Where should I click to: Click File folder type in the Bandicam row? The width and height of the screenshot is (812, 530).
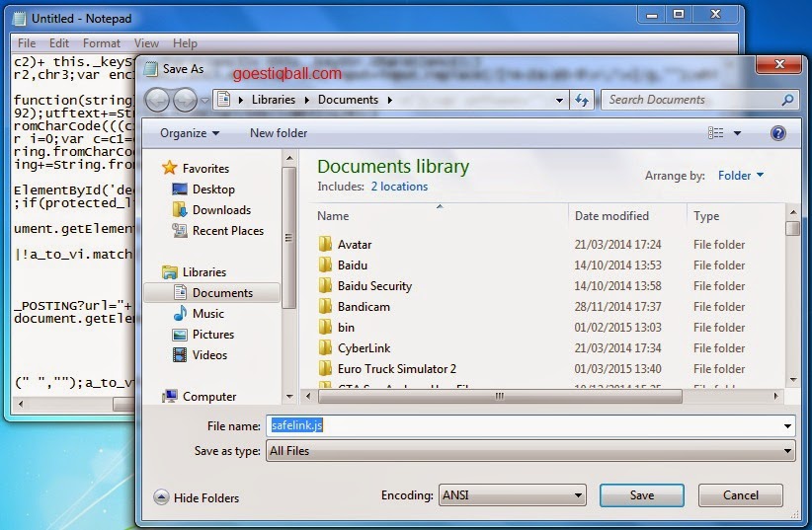(719, 306)
